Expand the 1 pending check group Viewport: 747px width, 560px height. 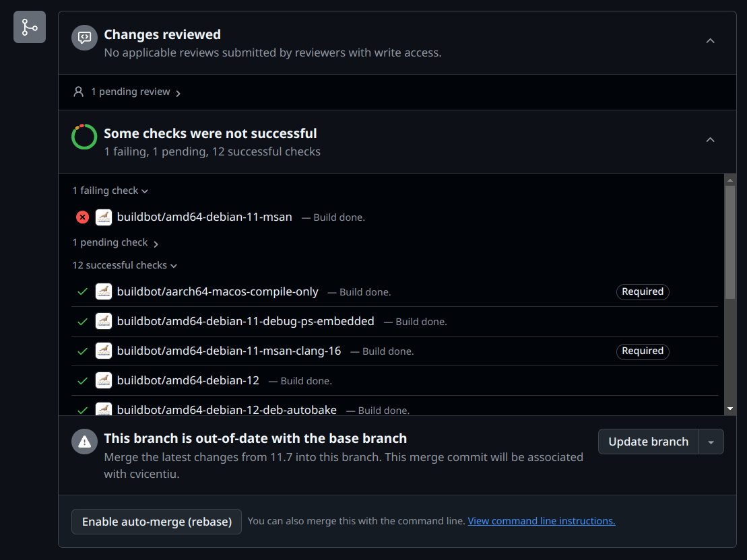tap(115, 243)
